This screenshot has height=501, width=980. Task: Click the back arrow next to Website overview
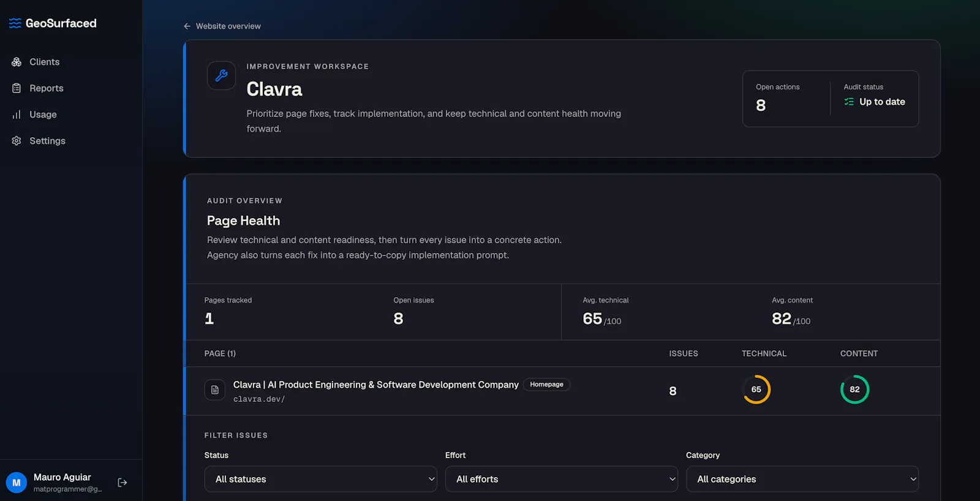pyautogui.click(x=187, y=26)
